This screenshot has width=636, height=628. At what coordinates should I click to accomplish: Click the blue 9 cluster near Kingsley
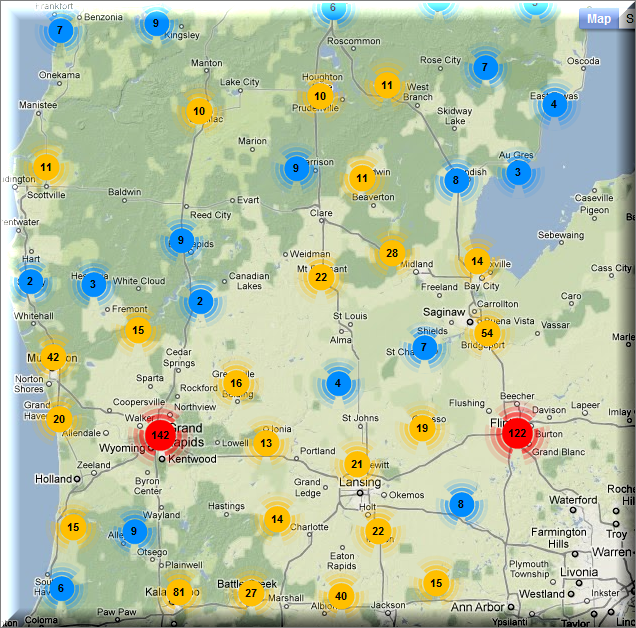[x=156, y=23]
